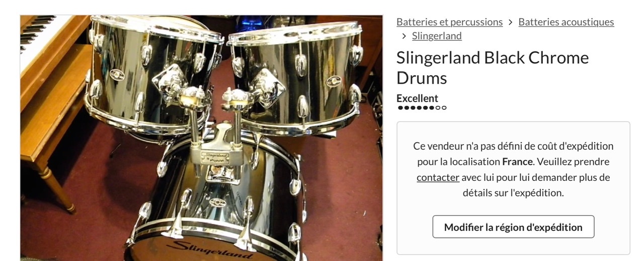Open the Slingerland brand breadcrumb link
The height and width of the screenshot is (261, 644).
point(437,36)
